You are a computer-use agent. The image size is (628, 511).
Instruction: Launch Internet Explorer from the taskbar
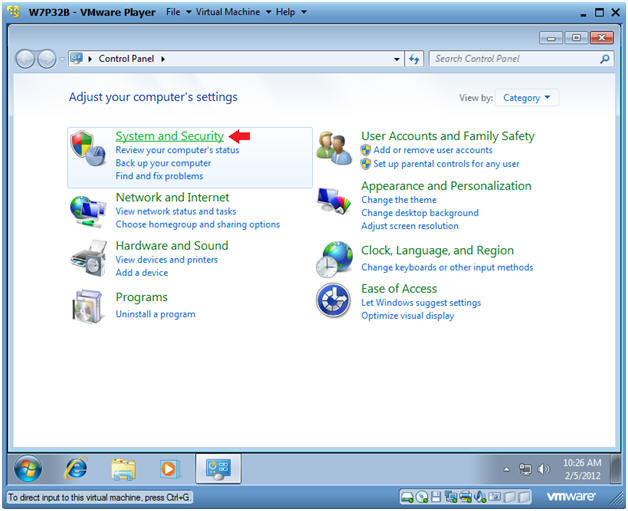click(76, 469)
